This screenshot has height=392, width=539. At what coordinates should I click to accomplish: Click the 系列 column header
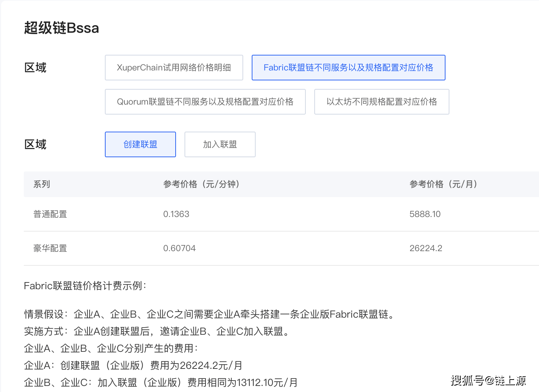(42, 184)
